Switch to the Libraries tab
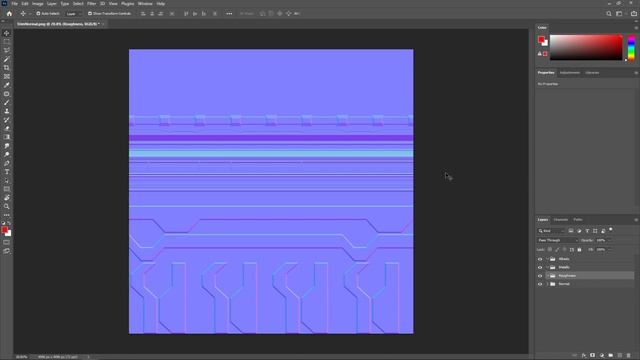The width and height of the screenshot is (640, 360). click(x=592, y=73)
